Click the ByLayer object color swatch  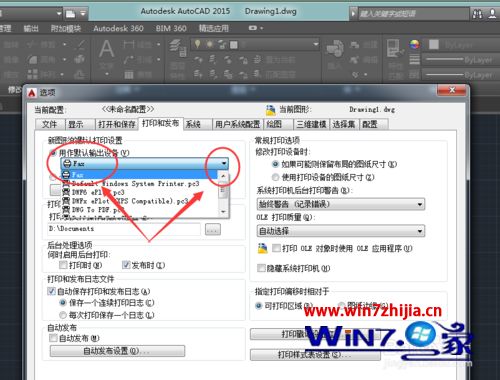434,44
